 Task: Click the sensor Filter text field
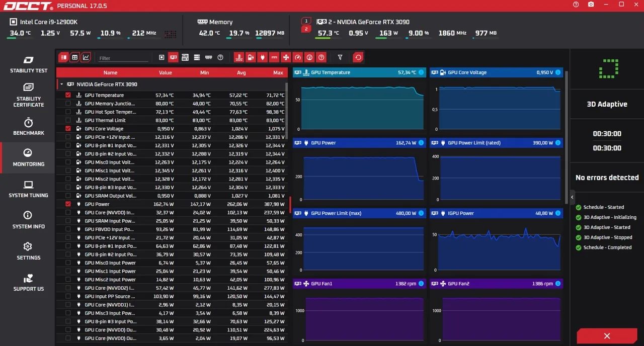click(123, 58)
